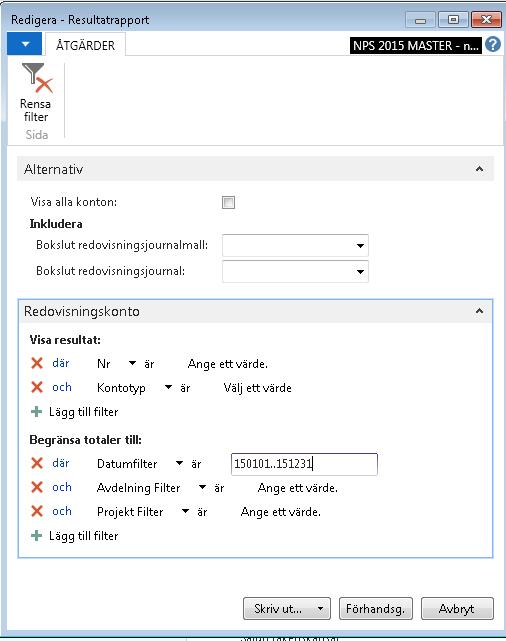Viewport: 506px width, 641px height.
Task: Add filter under Visa resultat
Action: pyautogui.click(x=75, y=412)
